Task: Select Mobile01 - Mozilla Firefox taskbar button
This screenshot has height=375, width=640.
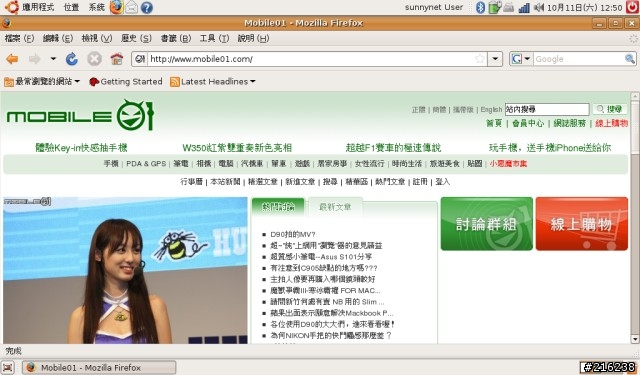Action: click(99, 367)
